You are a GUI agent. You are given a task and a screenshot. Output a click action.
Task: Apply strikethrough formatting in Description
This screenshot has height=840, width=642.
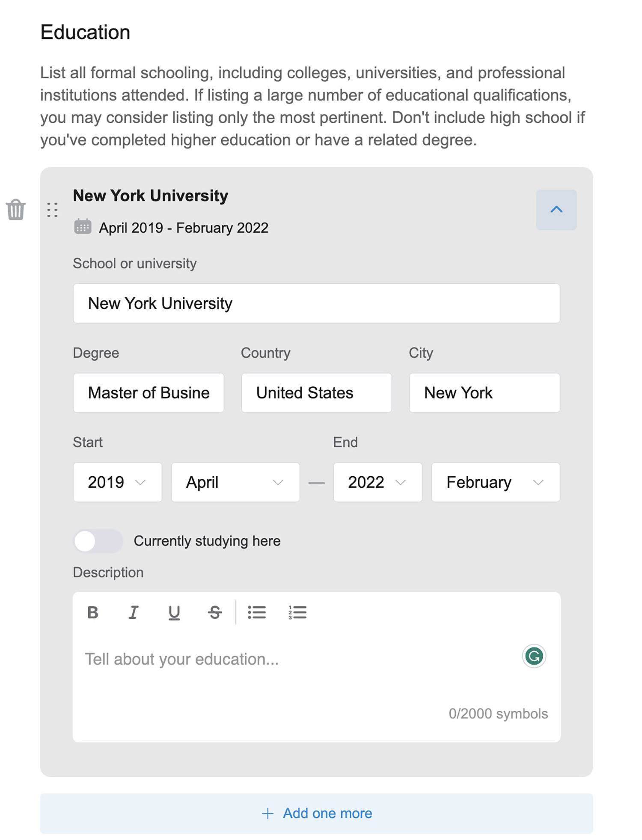click(x=215, y=612)
